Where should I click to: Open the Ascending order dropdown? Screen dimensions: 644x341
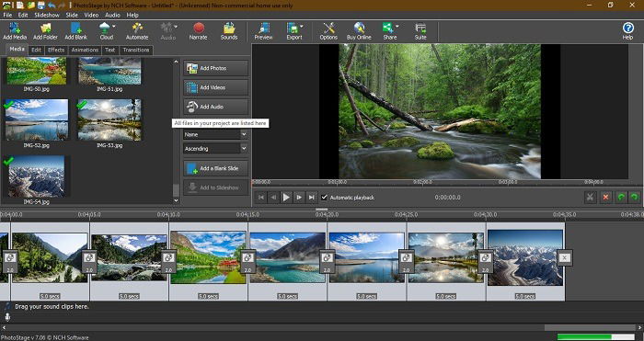244,149
